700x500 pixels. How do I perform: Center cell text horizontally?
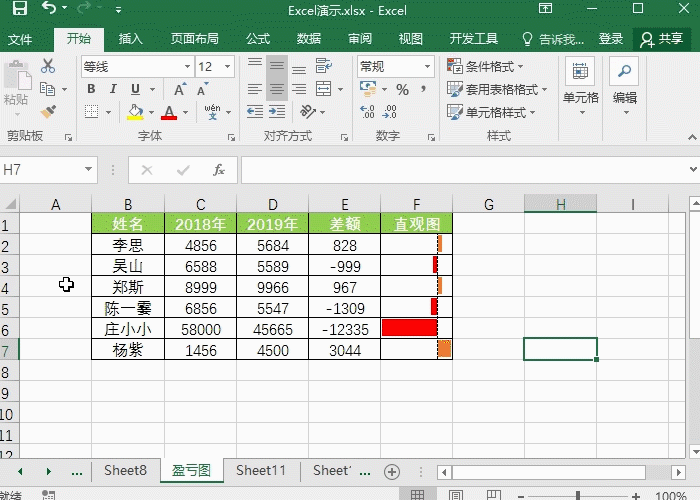(277, 89)
